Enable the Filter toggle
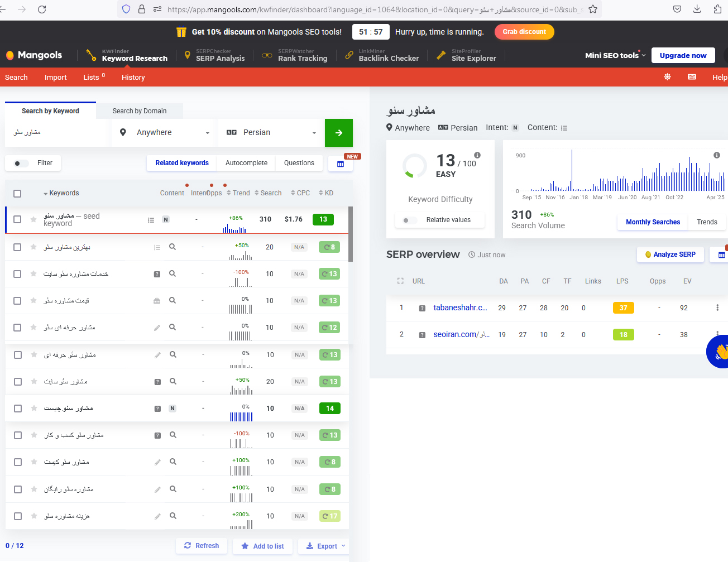Viewport: 728px width, 562px height. pyautogui.click(x=21, y=163)
